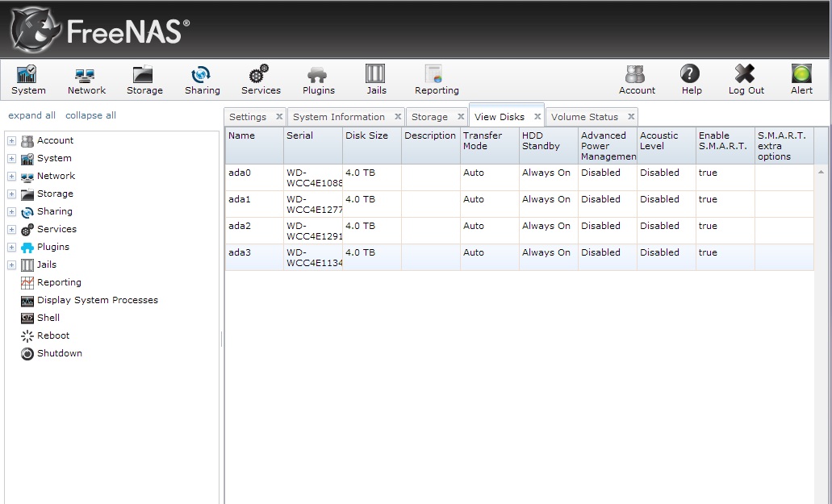Click the green Alert indicator icon

pos(801,73)
